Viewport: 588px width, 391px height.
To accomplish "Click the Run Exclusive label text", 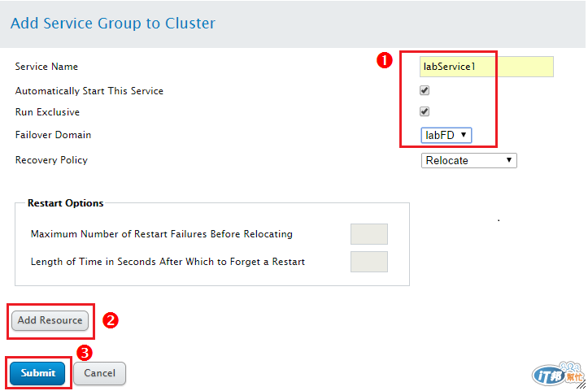I will (x=47, y=112).
